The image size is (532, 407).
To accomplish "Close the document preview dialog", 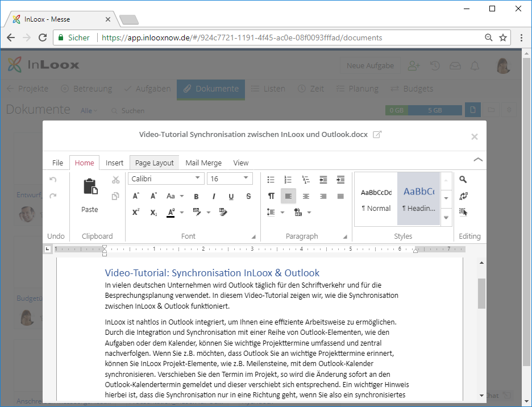I will click(x=475, y=136).
